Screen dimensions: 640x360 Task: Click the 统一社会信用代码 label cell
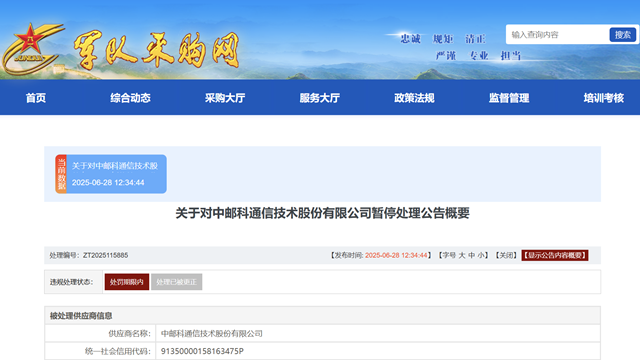pyautogui.click(x=100, y=351)
